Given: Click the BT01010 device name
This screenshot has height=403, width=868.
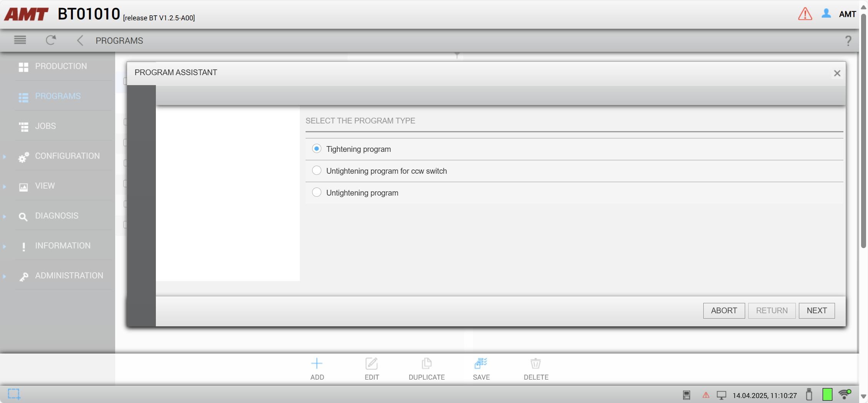Looking at the screenshot, I should pyautogui.click(x=89, y=14).
